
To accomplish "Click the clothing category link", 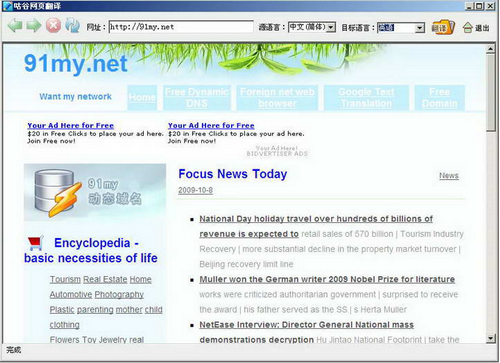I will (65, 325).
